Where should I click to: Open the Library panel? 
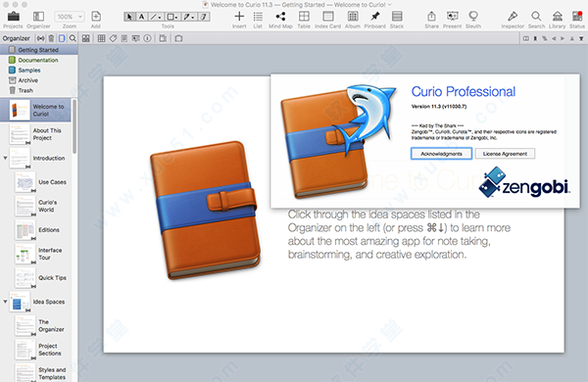pos(558,20)
